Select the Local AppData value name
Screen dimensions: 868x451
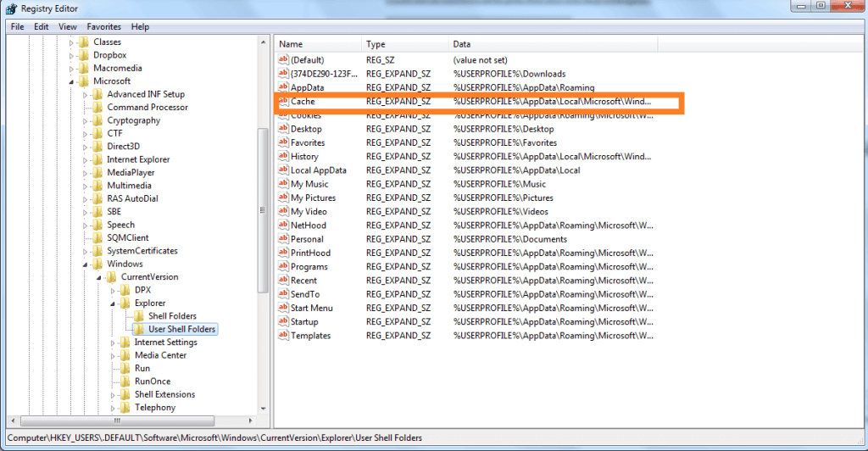319,170
